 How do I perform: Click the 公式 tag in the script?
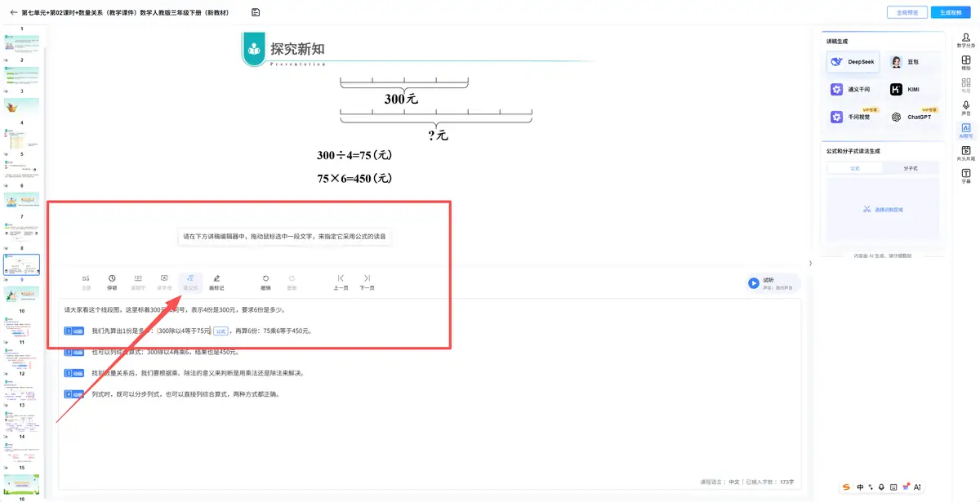[x=220, y=331]
